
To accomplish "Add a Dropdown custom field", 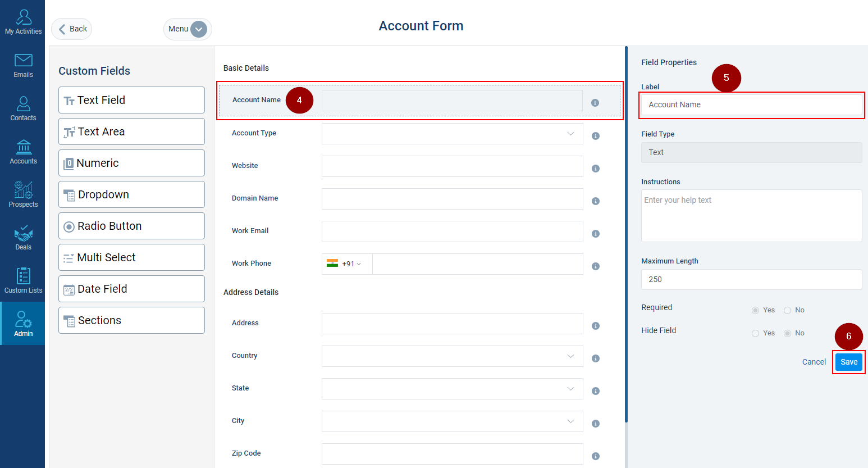I will [131, 194].
